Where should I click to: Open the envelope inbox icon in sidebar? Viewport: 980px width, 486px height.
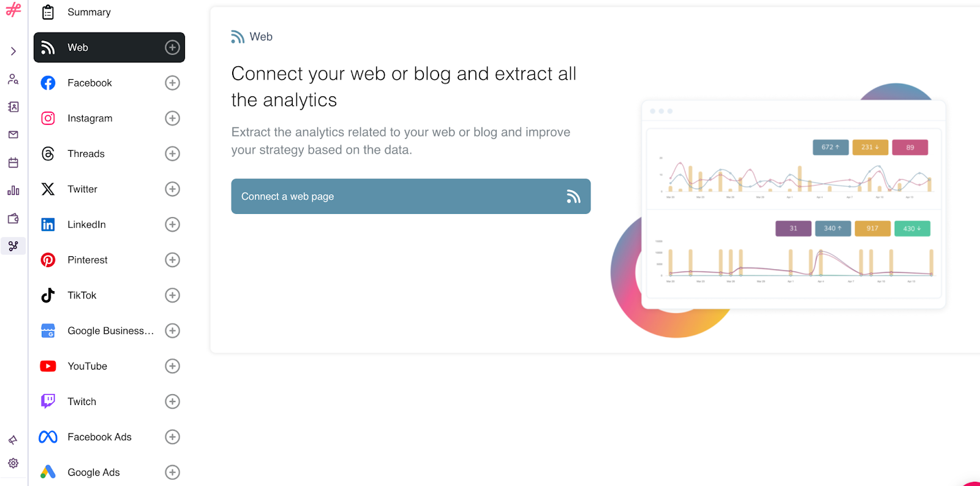(x=13, y=135)
